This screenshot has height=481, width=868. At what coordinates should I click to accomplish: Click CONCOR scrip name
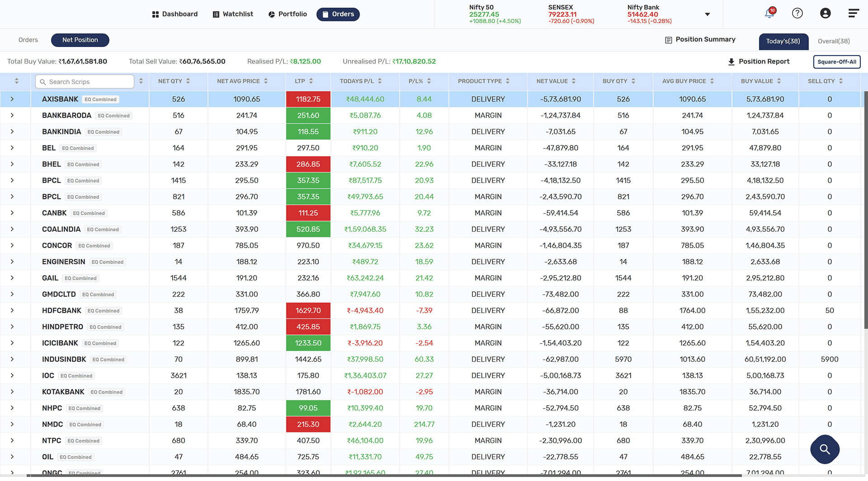click(57, 245)
